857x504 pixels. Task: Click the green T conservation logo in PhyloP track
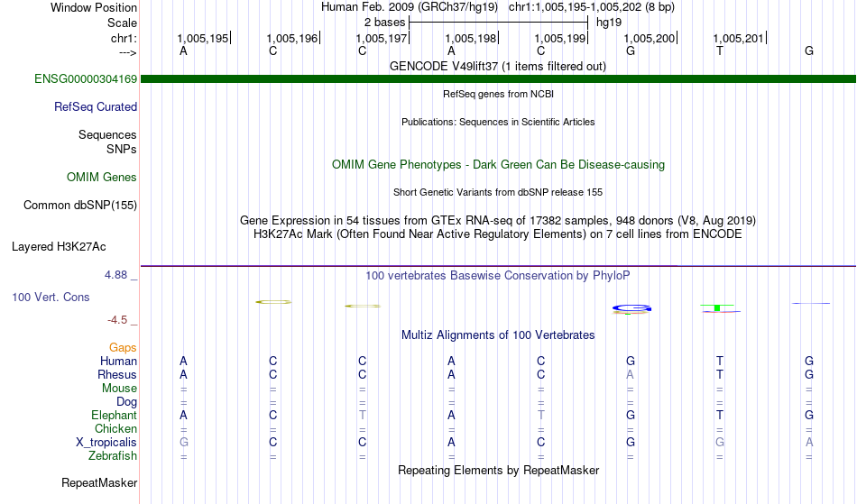[717, 308]
